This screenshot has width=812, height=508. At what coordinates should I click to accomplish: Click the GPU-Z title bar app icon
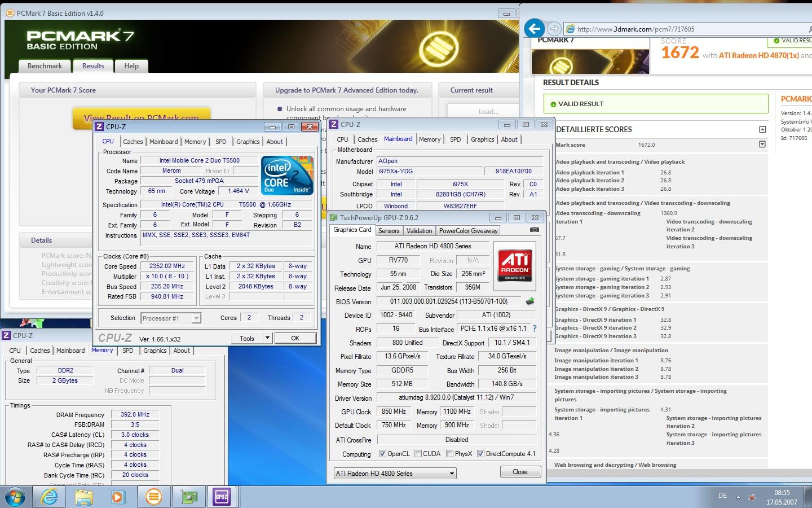coord(334,217)
